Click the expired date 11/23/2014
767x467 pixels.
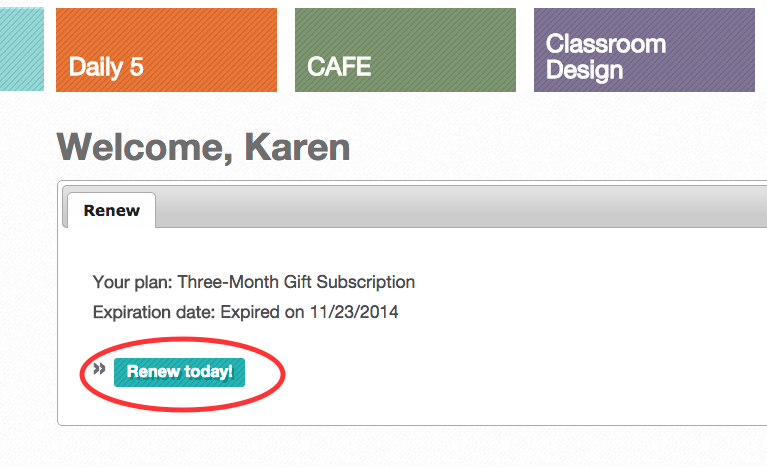tap(354, 312)
